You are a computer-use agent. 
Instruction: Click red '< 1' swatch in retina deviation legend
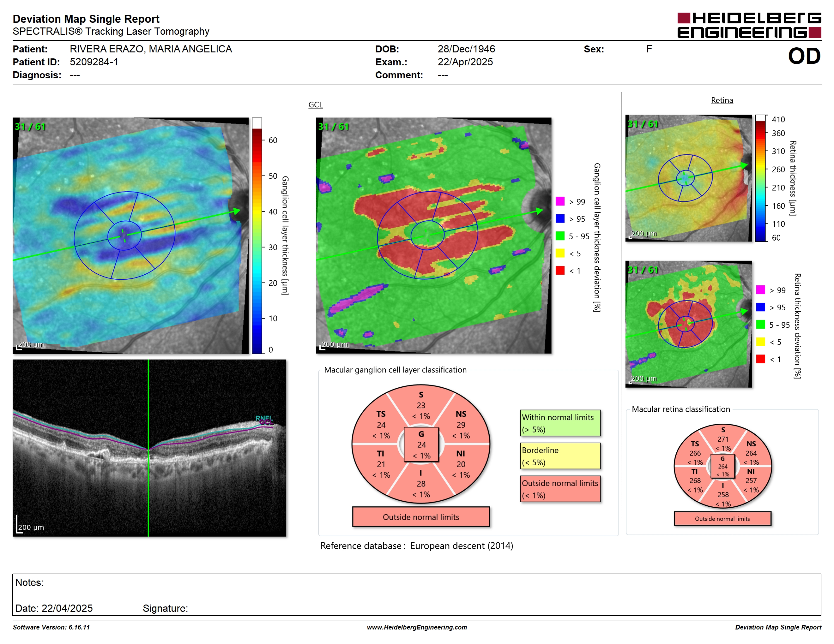click(x=760, y=359)
